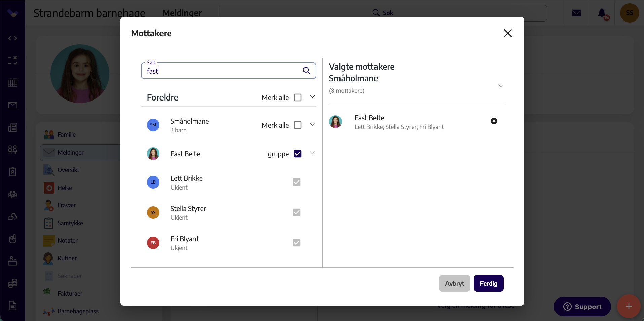Close the Mottakere dialog with X
The width and height of the screenshot is (644, 321).
508,33
